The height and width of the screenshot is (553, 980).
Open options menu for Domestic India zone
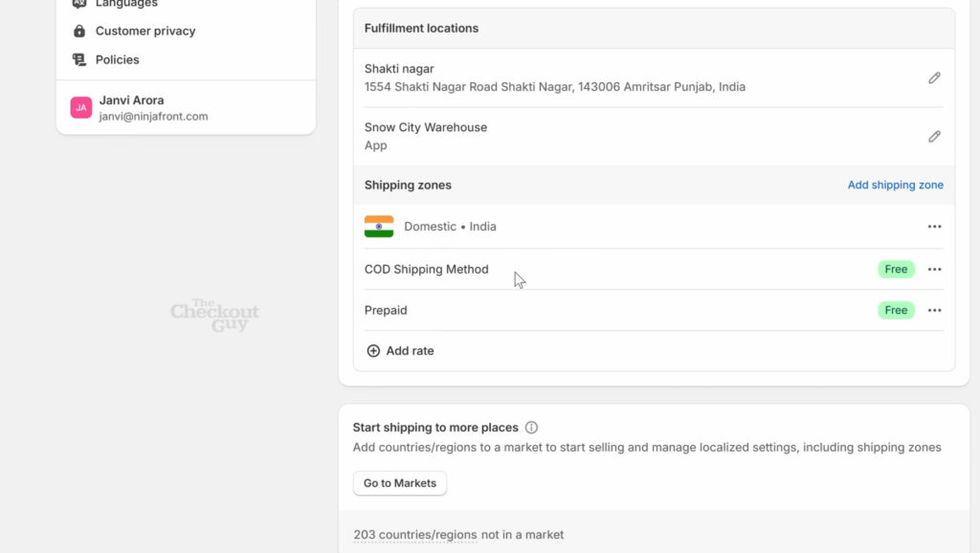coord(934,226)
